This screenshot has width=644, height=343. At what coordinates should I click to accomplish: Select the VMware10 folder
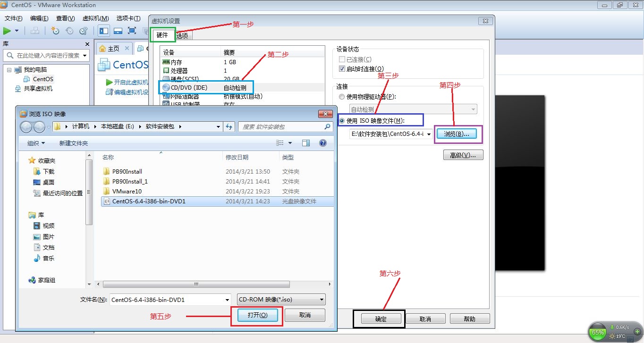tap(127, 191)
